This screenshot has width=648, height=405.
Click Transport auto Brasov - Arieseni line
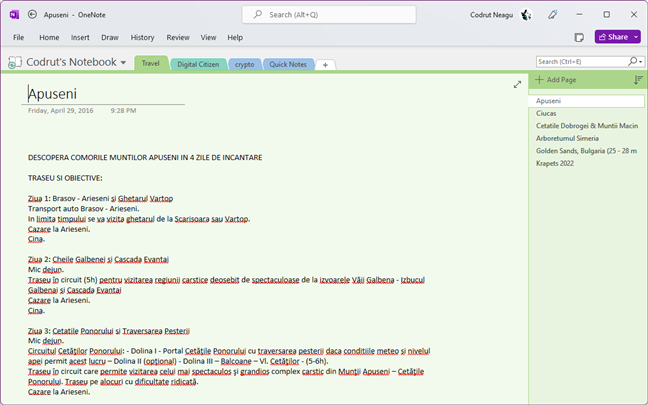click(x=83, y=209)
